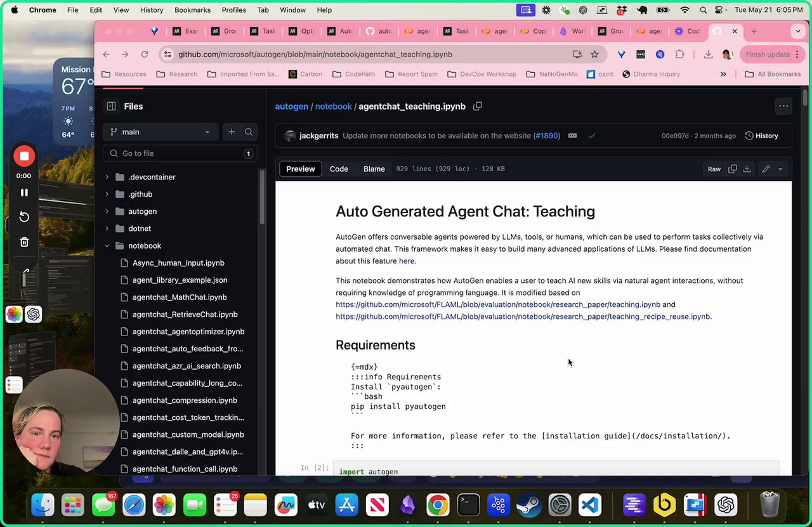Screen dimensions: 812x527
Task: Install the app via the address bar icon
Action: (x=577, y=55)
